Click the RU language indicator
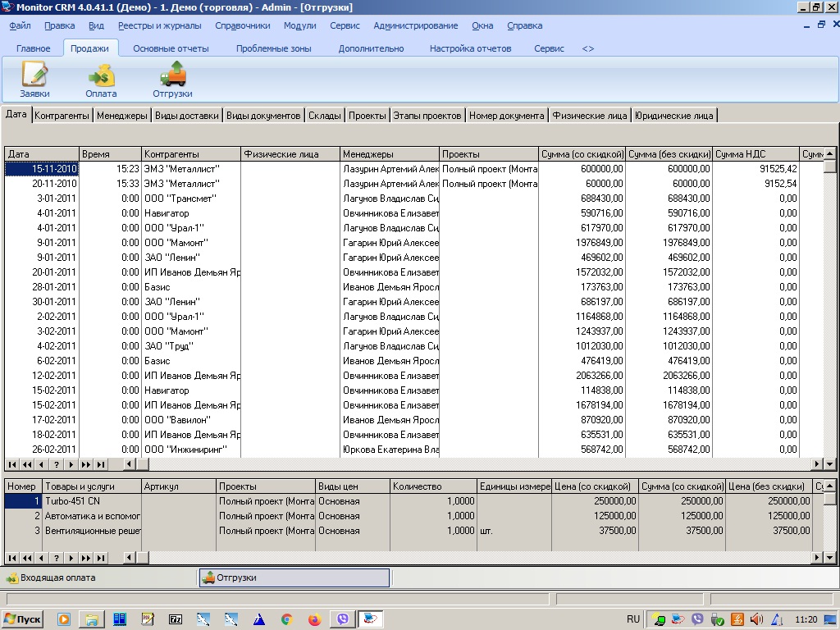The width and height of the screenshot is (840, 630). (633, 620)
